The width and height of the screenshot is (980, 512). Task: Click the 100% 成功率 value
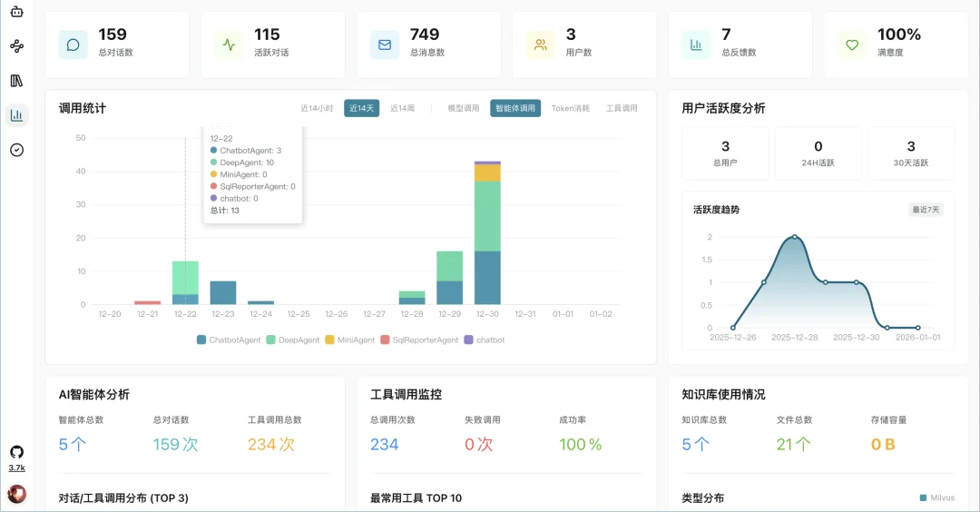[x=580, y=445]
